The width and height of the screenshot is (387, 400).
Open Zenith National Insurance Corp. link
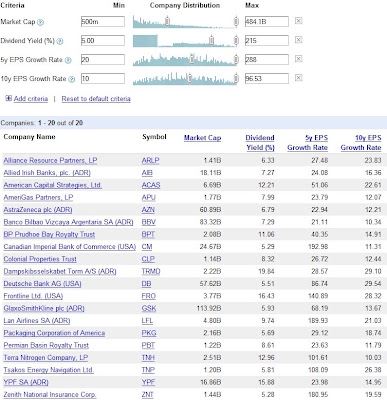(50, 395)
